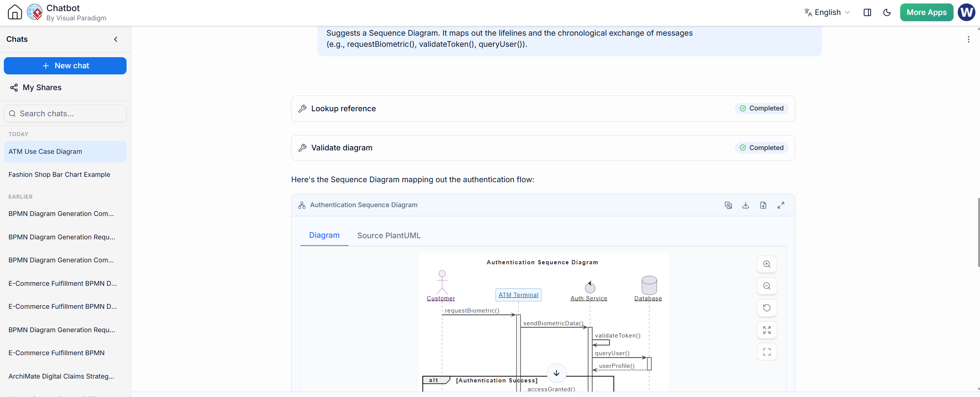This screenshot has width=980, height=397.
Task: Click the Lookup reference wrench icon
Action: (302, 109)
